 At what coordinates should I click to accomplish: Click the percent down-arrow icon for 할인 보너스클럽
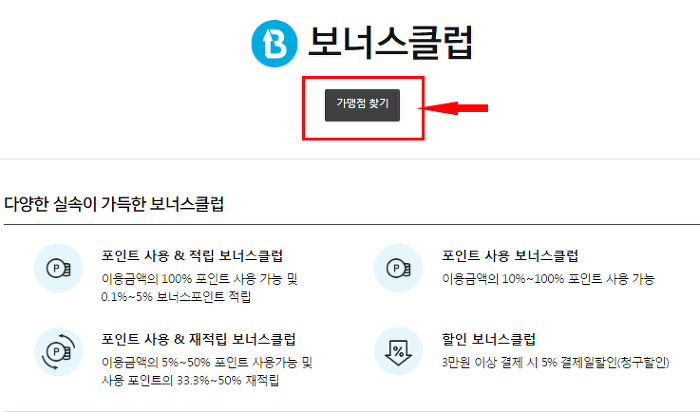(398, 352)
